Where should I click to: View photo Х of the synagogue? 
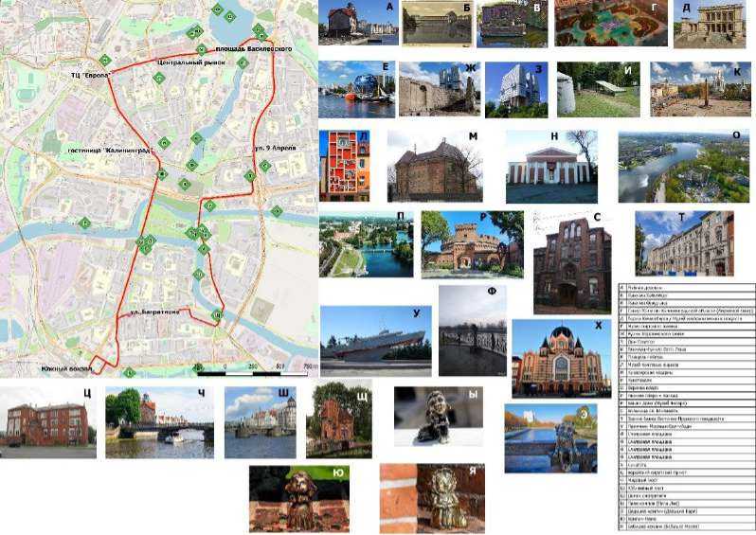click(561, 359)
